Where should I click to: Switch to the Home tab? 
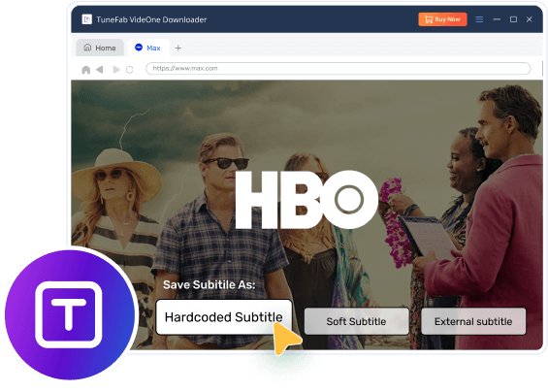(100, 48)
